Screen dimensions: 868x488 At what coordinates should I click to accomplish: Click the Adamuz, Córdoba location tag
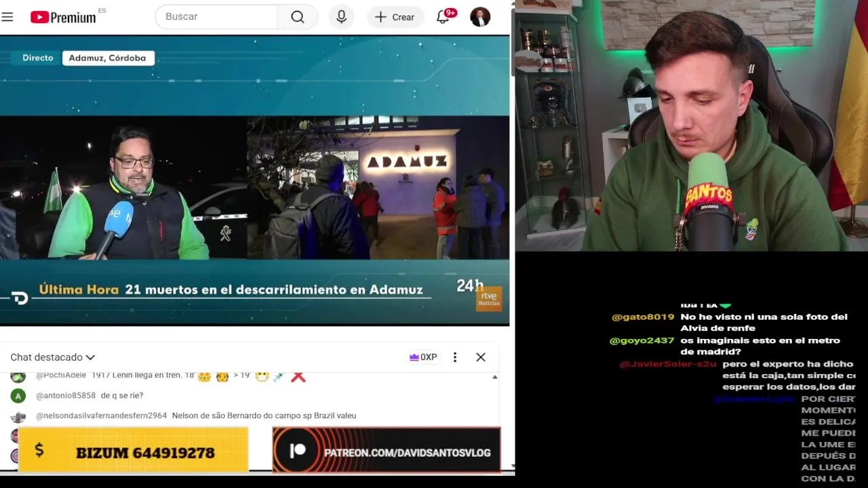pyautogui.click(x=108, y=58)
